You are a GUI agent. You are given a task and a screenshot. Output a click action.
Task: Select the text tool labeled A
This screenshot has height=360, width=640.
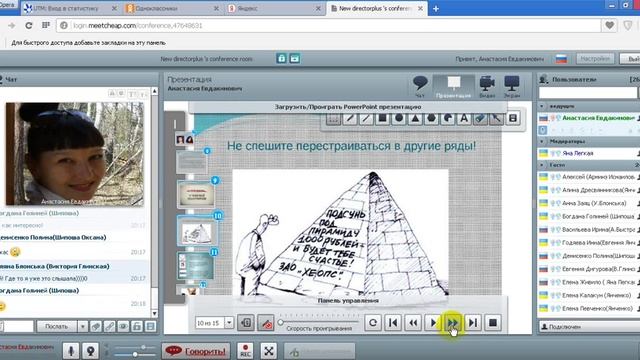click(464, 118)
